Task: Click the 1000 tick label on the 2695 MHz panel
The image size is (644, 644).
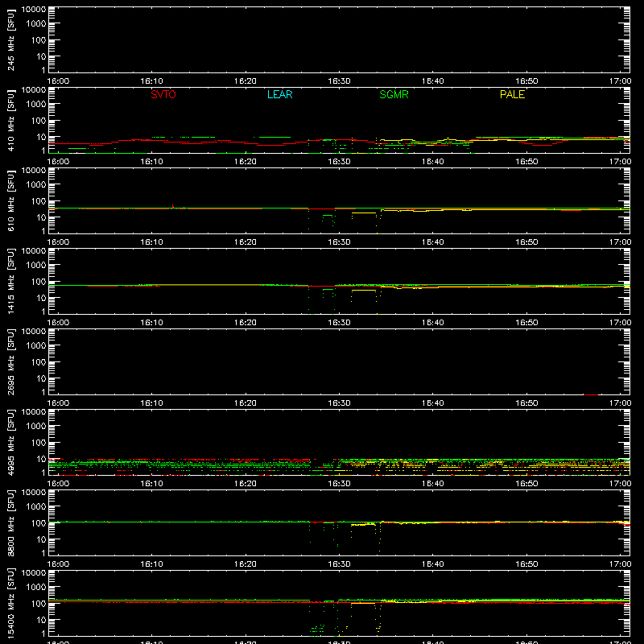Action: tap(36, 346)
